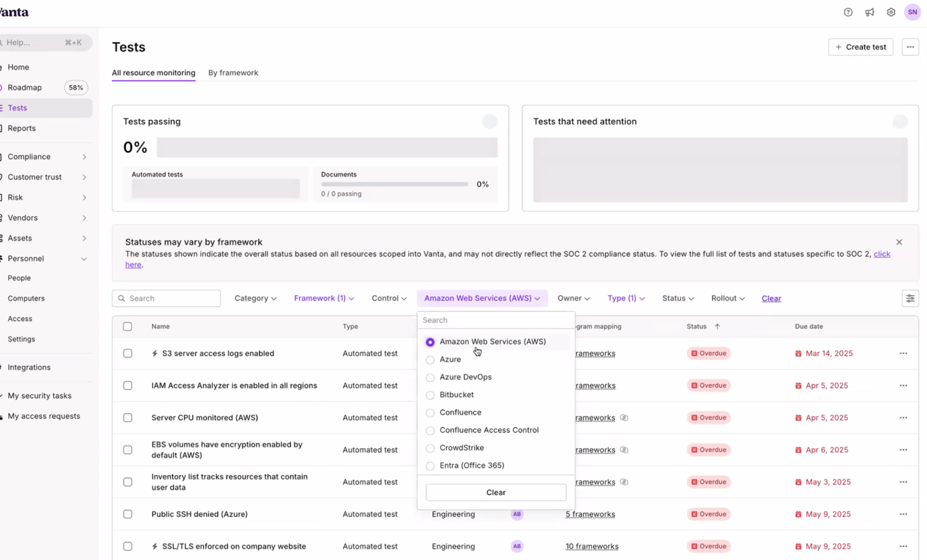Open the Type (1) filter dropdown
The height and width of the screenshot is (560, 927).
point(626,298)
